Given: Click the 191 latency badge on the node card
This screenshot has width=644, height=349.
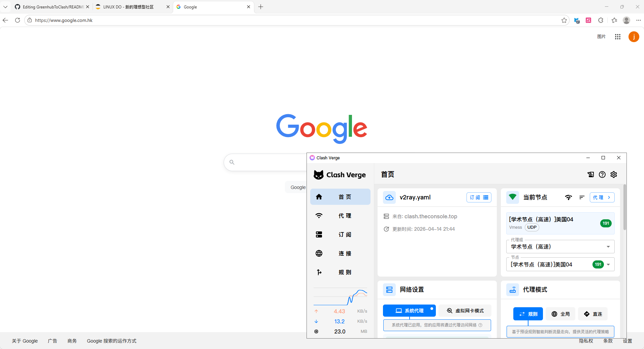Looking at the screenshot, I should point(606,223).
